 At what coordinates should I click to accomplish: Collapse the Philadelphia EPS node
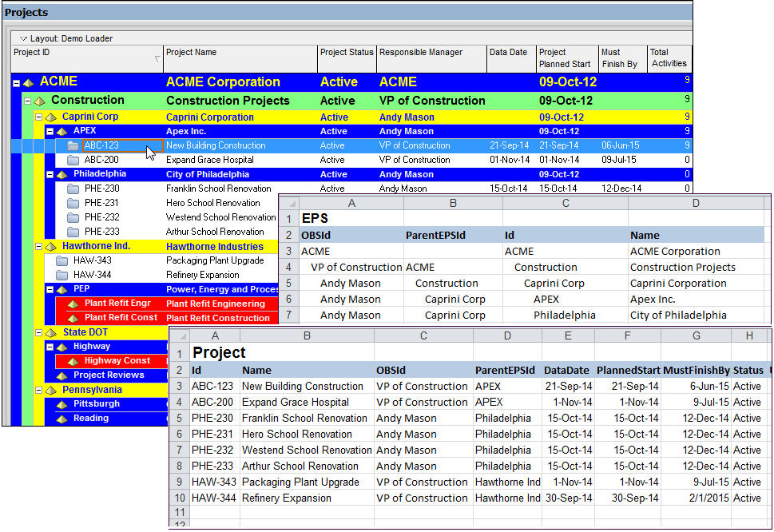[x=50, y=174]
